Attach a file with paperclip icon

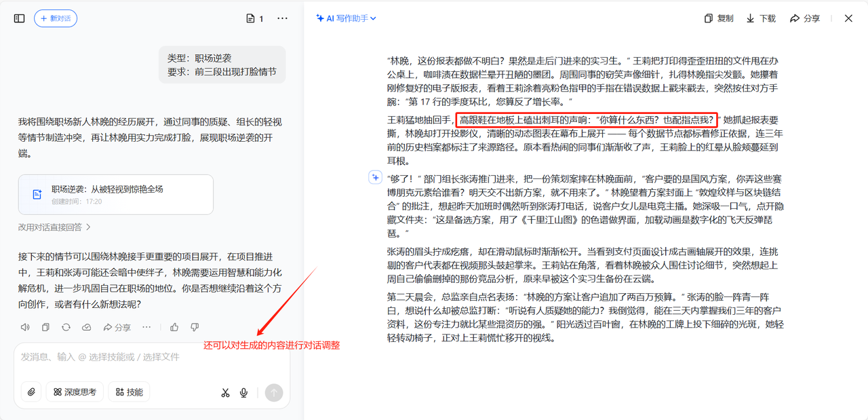[x=31, y=392]
